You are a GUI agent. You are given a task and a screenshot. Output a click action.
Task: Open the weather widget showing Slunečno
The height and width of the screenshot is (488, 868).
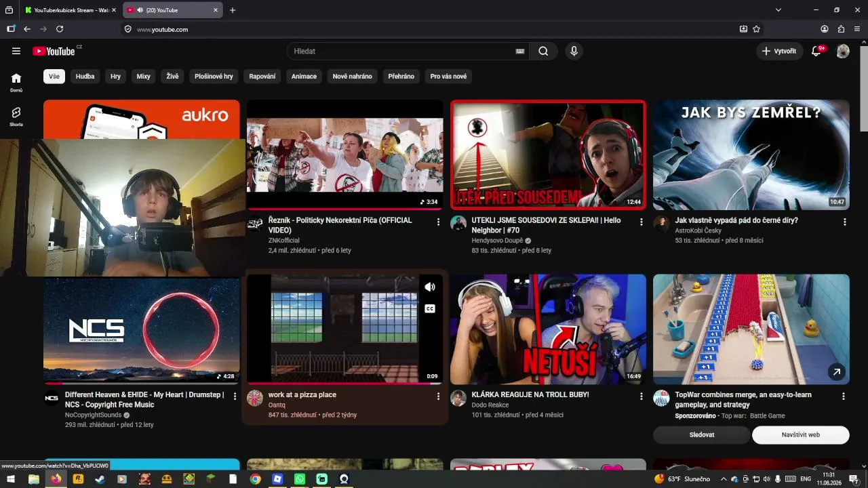[682, 479]
